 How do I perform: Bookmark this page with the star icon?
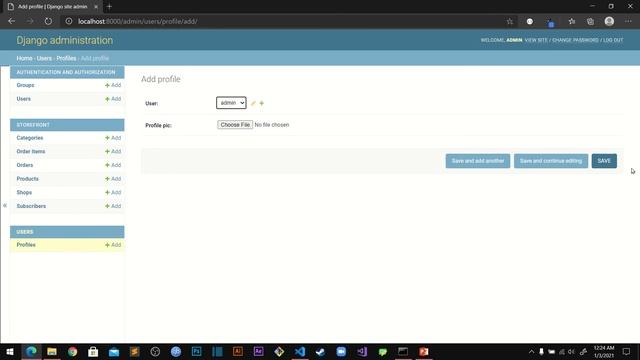click(x=510, y=21)
